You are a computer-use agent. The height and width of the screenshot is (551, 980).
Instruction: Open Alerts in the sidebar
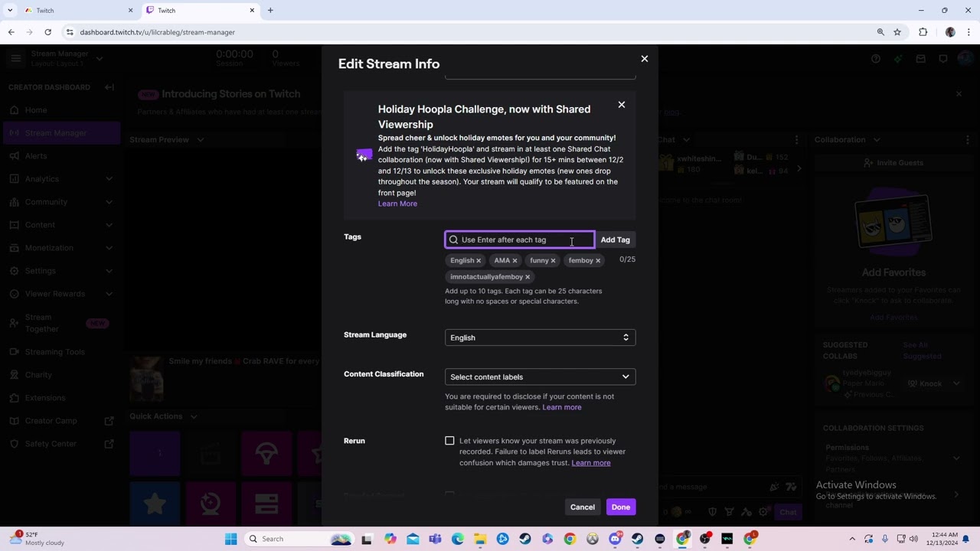click(60, 156)
